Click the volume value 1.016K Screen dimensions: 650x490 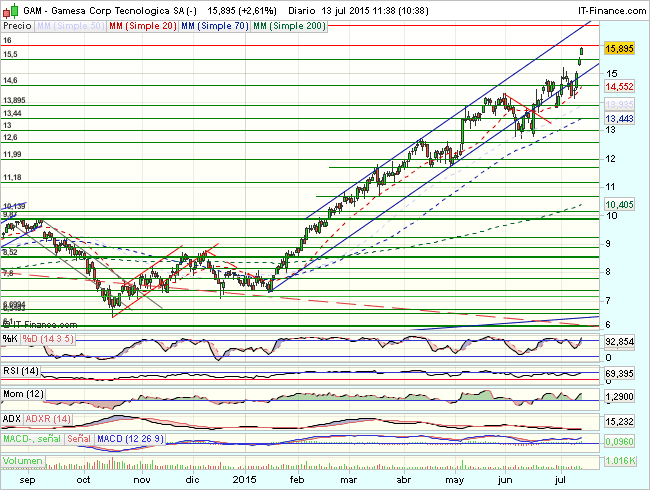pyautogui.click(x=621, y=461)
